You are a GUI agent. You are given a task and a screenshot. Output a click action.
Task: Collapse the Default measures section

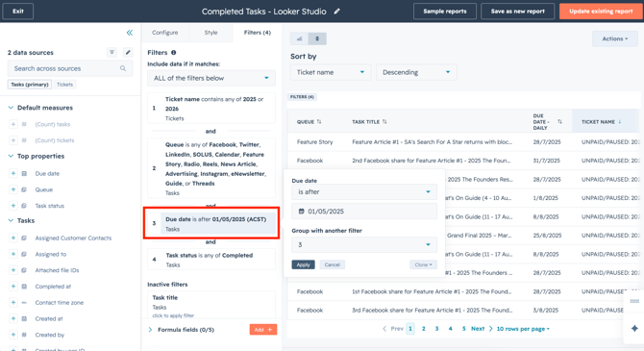11,108
